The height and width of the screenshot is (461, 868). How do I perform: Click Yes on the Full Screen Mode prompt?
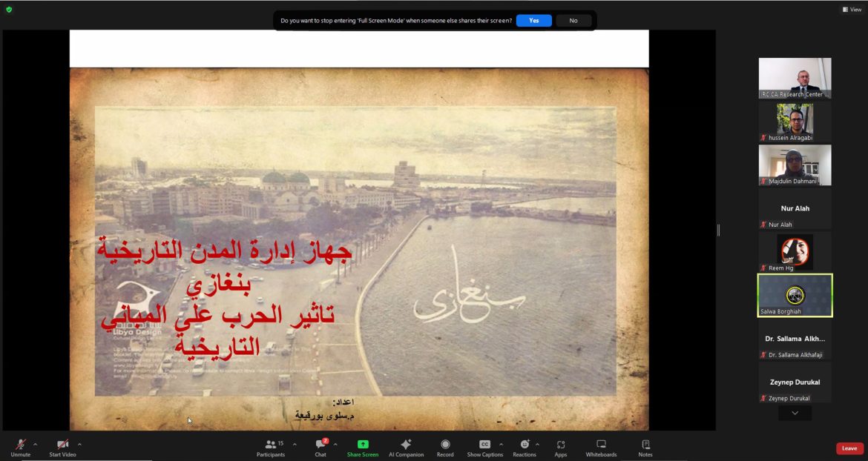533,20
